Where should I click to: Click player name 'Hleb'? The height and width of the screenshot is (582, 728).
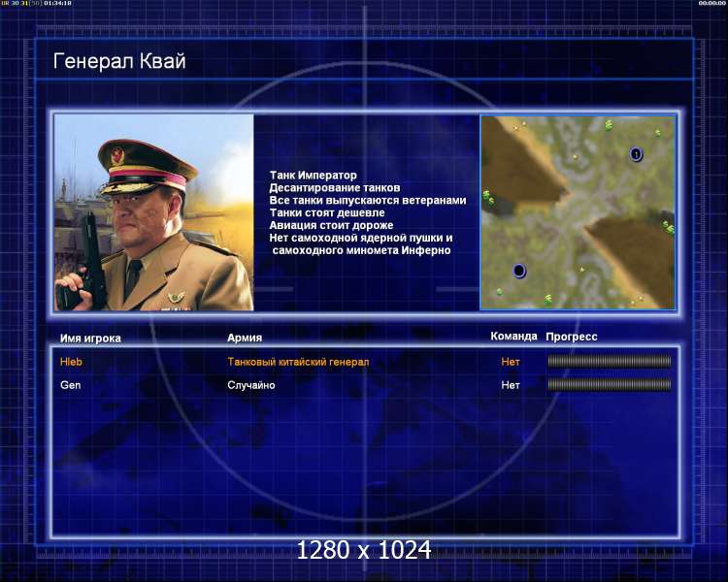[x=71, y=362]
